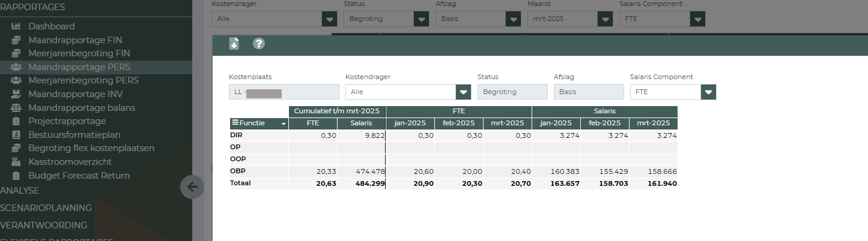Viewport: 868px width, 241px height.
Task: Click total FTE jan-2025 value 20,90
Action: (x=423, y=183)
